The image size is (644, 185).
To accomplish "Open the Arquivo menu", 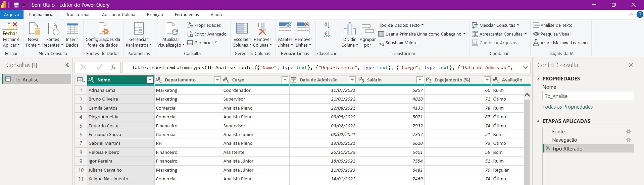I will click(x=12, y=14).
